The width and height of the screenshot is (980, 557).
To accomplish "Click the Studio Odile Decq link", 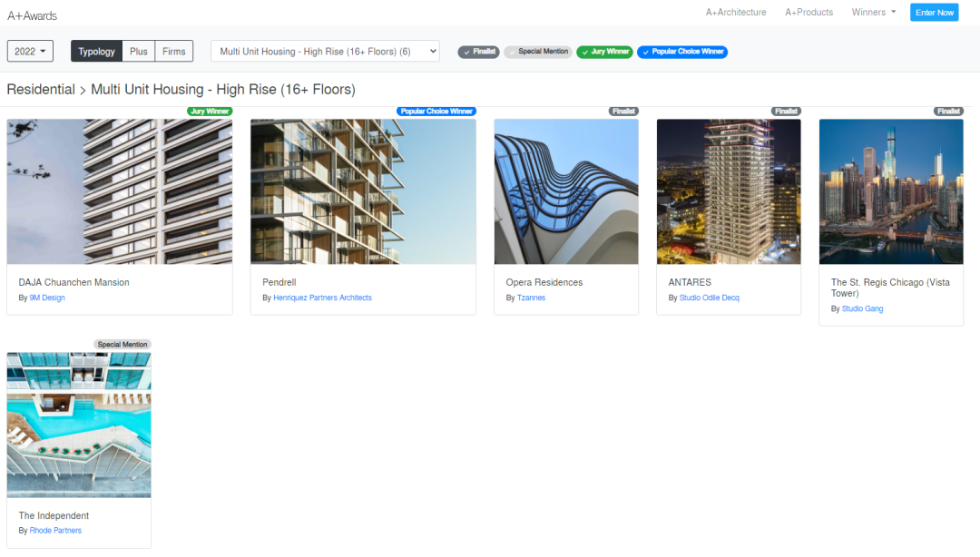I will pos(710,298).
